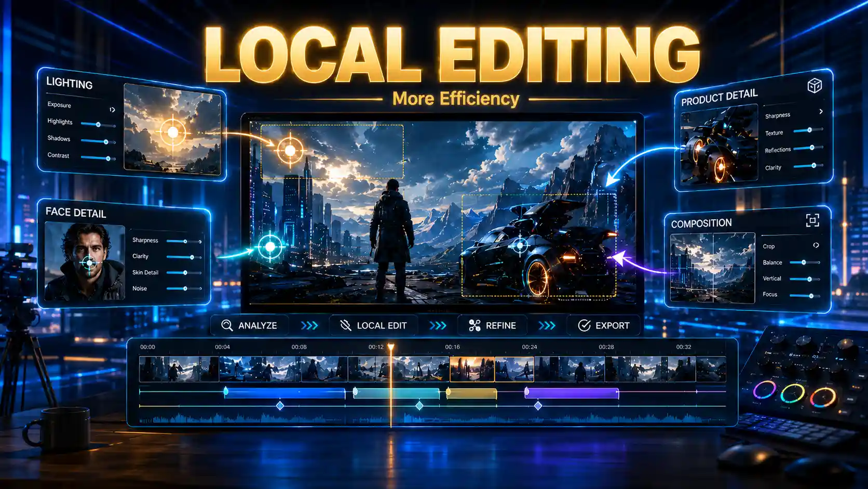Open the Crop control in Composition
The image size is (868, 489).
tap(816, 245)
